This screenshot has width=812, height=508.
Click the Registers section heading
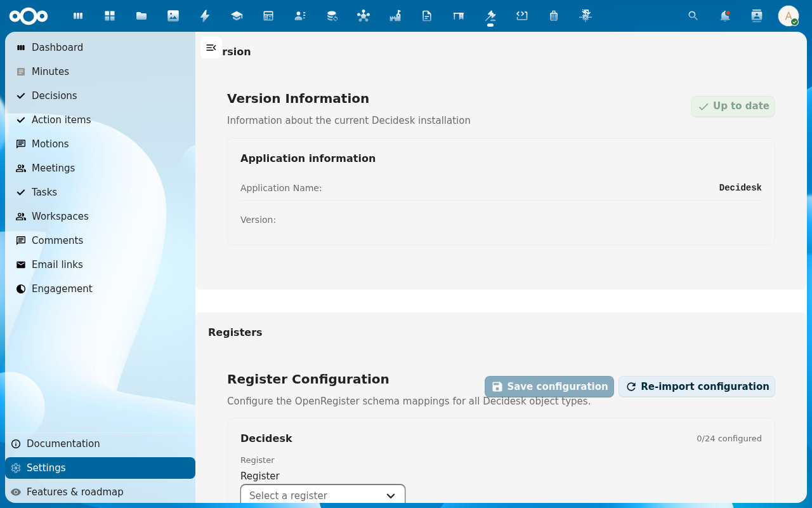coord(235,332)
